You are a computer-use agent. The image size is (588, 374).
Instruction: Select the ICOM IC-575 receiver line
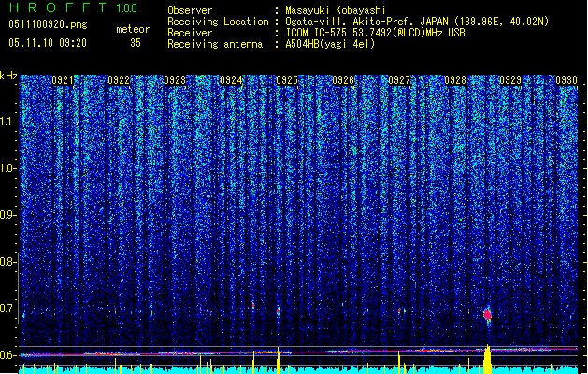(x=375, y=33)
